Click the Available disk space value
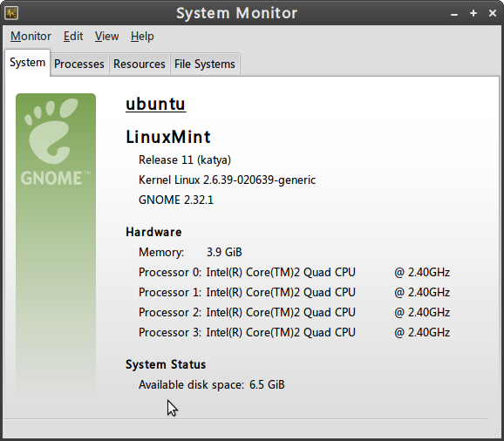This screenshot has height=441, width=504. click(267, 385)
